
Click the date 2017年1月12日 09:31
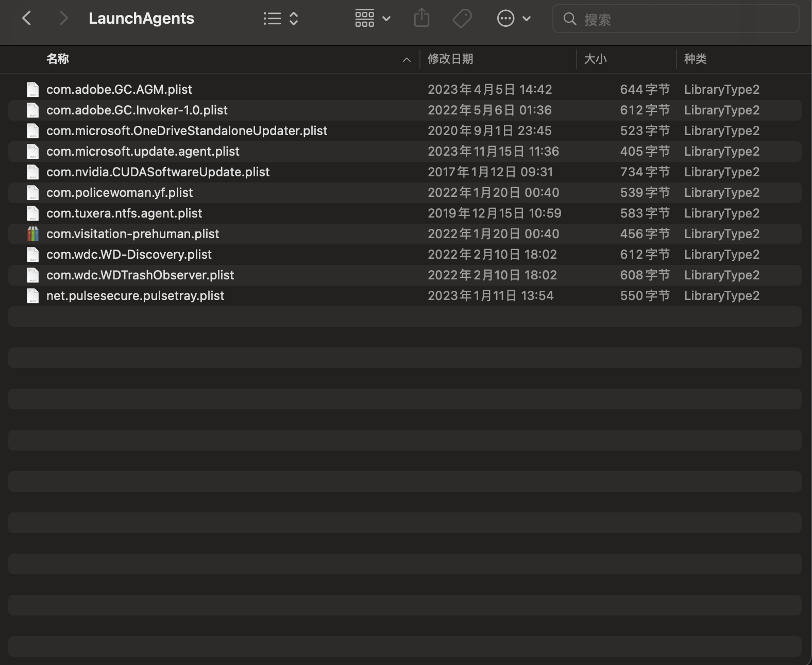pos(490,172)
